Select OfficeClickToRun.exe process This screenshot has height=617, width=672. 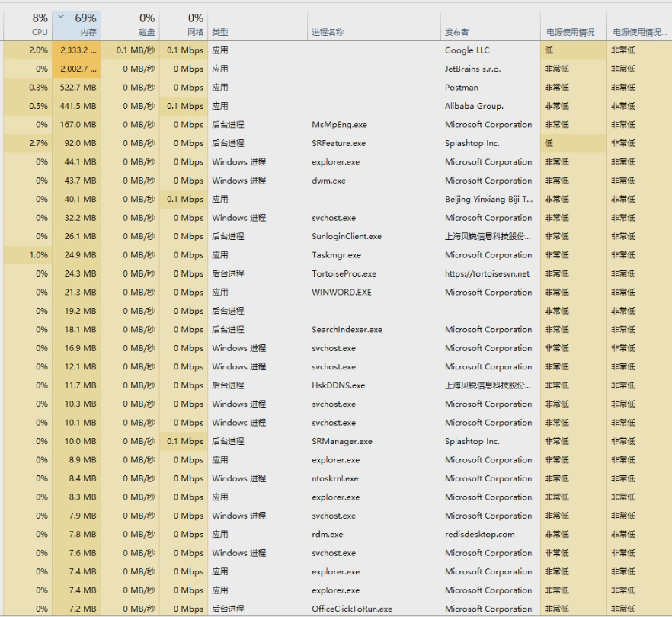pyautogui.click(x=352, y=609)
